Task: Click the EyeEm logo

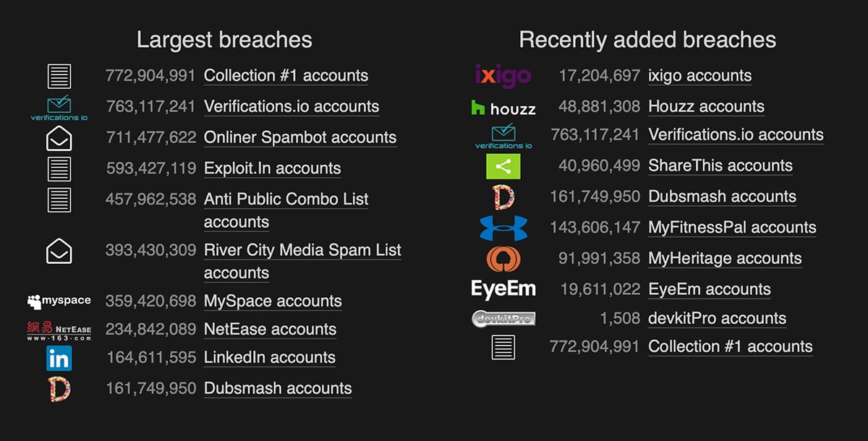Action: pos(503,289)
